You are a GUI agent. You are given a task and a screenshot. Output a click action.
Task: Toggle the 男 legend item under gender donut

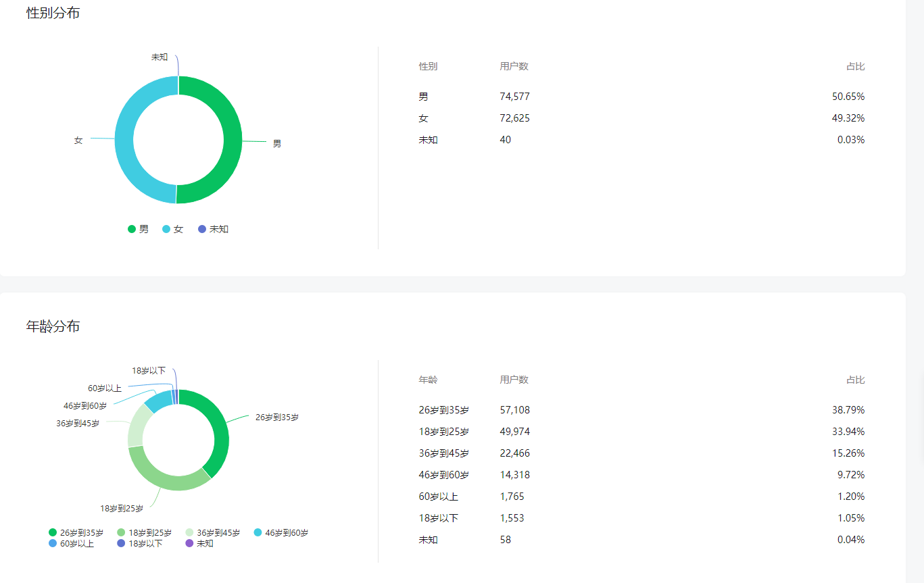(x=139, y=229)
